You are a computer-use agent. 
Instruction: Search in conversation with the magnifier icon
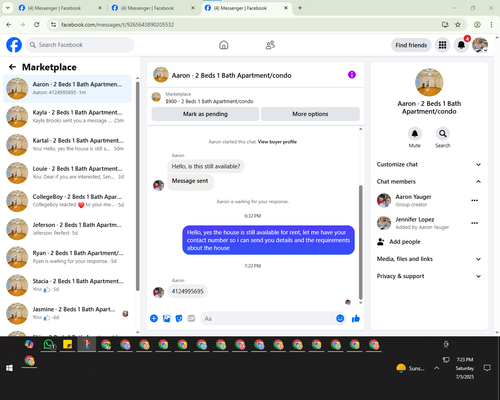pos(443,134)
